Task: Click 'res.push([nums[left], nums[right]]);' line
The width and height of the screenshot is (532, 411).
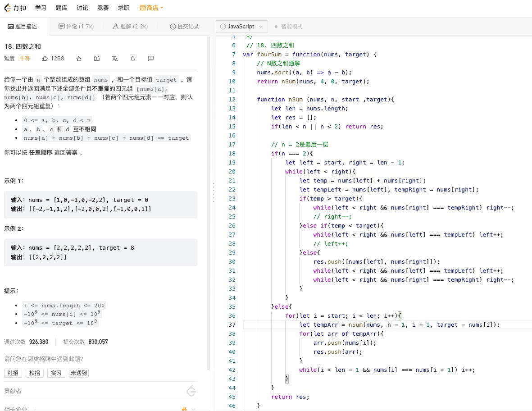Action: pyautogui.click(x=377, y=262)
